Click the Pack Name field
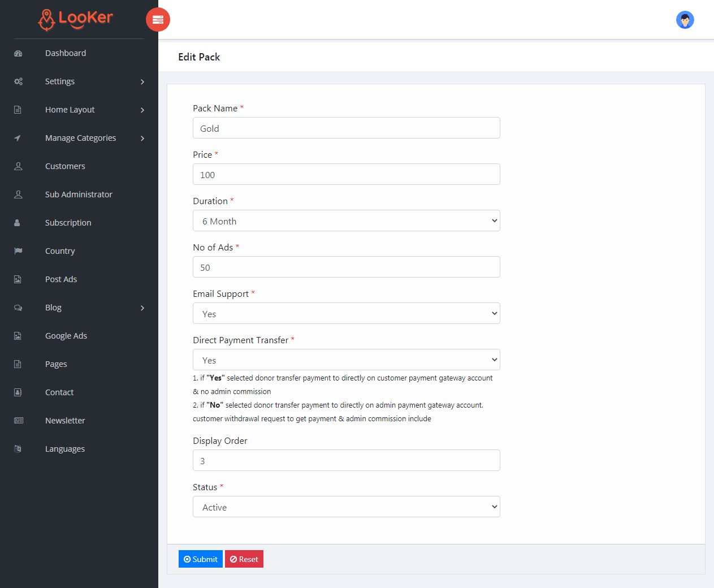 click(347, 128)
